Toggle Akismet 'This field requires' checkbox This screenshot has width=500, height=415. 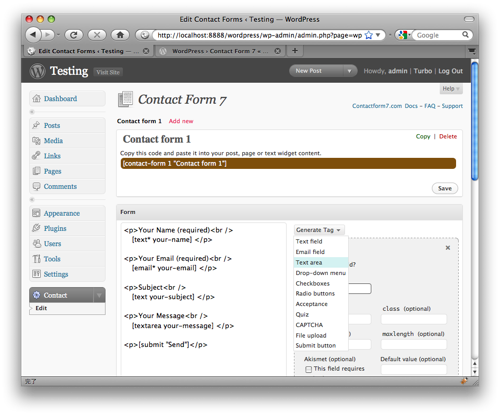[309, 369]
